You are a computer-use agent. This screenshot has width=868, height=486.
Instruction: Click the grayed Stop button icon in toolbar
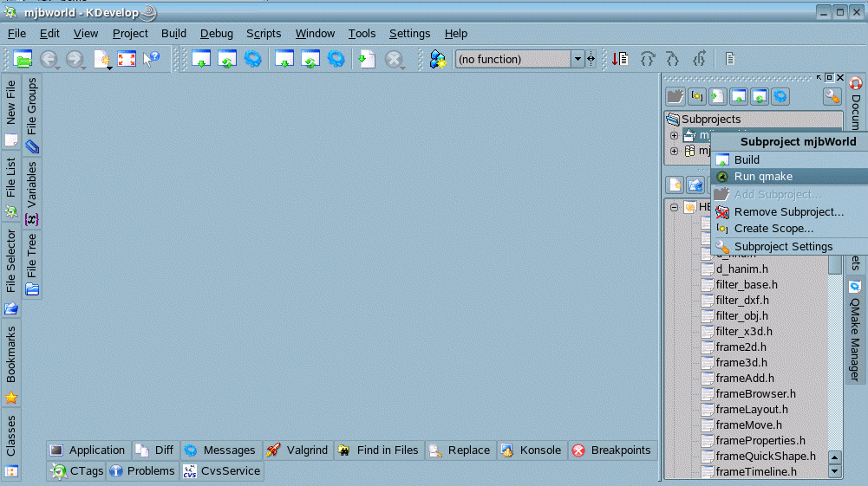[394, 59]
